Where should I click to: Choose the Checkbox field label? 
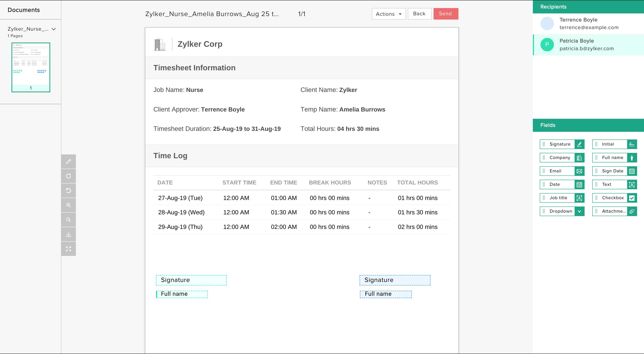(613, 198)
